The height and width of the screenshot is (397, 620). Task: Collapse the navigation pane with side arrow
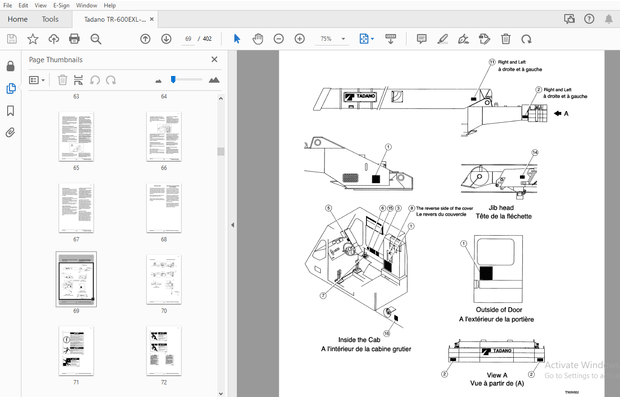click(x=232, y=225)
